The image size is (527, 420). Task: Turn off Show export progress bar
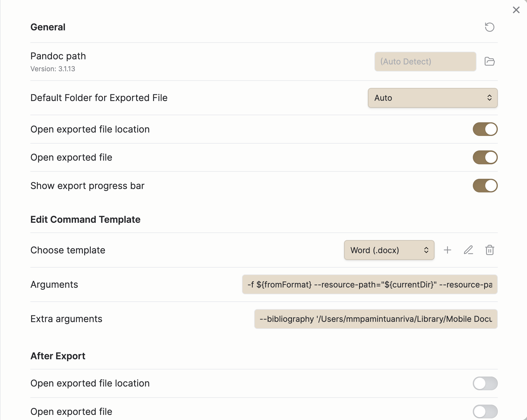tap(485, 186)
